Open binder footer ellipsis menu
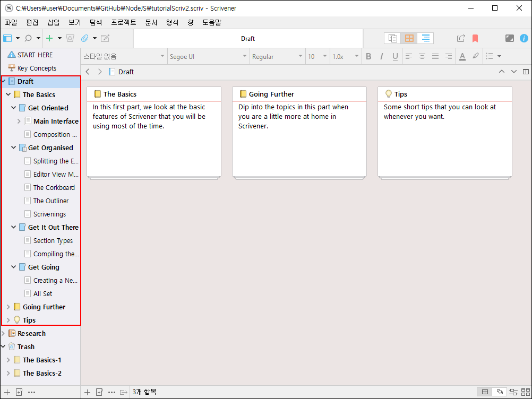The height and width of the screenshot is (399, 532). coord(31,392)
